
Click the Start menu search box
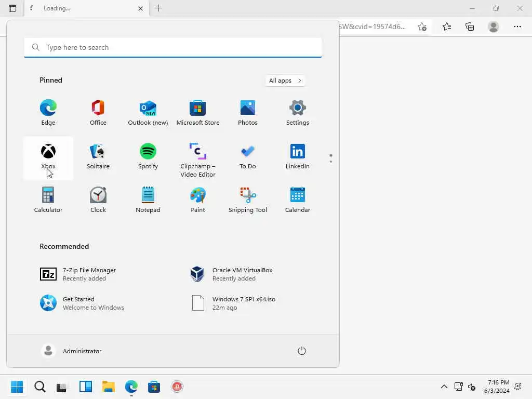click(x=173, y=47)
